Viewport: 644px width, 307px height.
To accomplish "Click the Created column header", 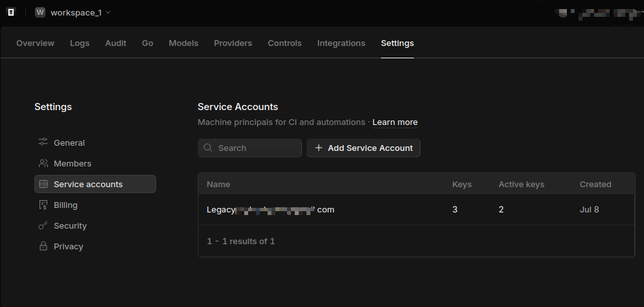I will tap(595, 185).
